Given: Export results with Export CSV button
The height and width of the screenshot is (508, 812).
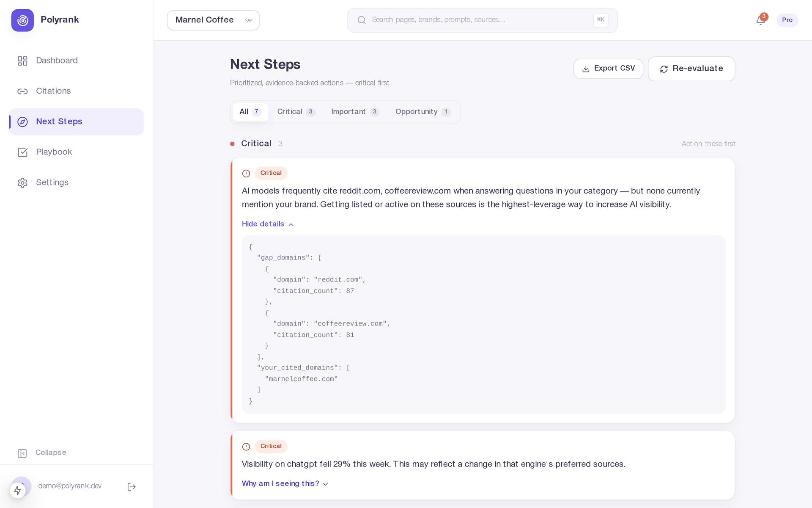Looking at the screenshot, I should click(608, 69).
